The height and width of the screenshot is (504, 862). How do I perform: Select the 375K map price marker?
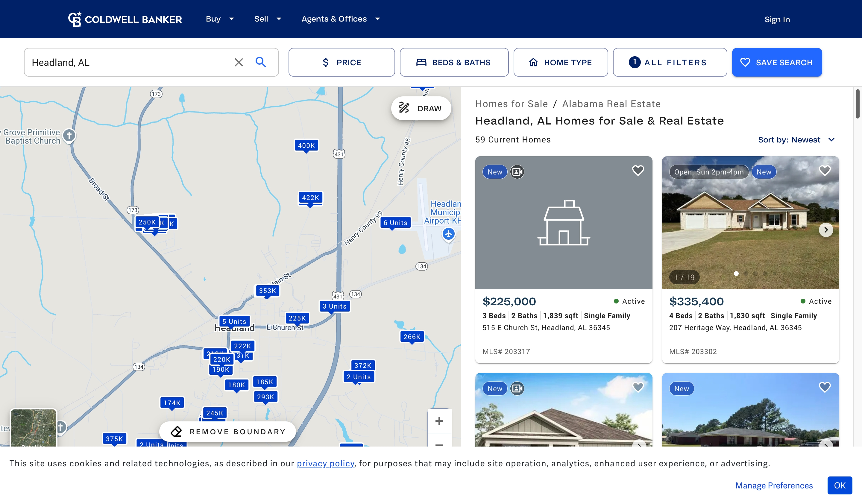(x=114, y=439)
